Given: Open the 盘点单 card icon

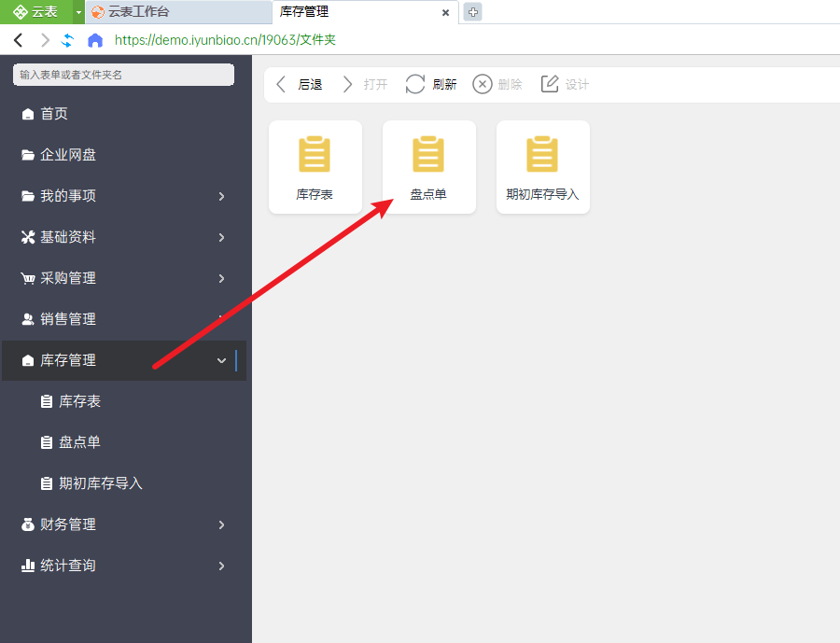Looking at the screenshot, I should click(428, 154).
